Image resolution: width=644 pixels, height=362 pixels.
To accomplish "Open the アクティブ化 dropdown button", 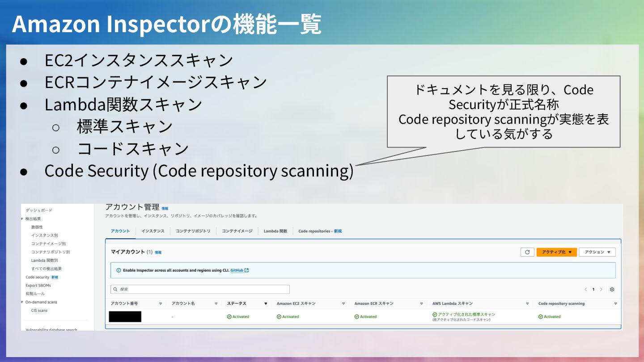I will pos(557,252).
